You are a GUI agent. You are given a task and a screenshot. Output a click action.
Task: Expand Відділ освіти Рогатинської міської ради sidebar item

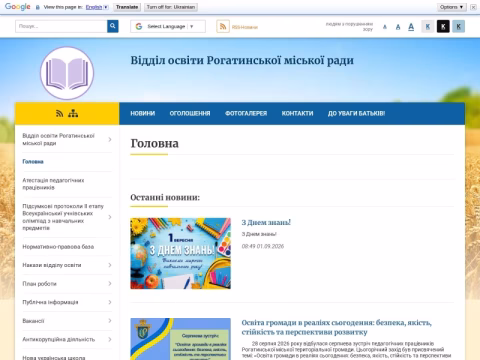tap(110, 139)
